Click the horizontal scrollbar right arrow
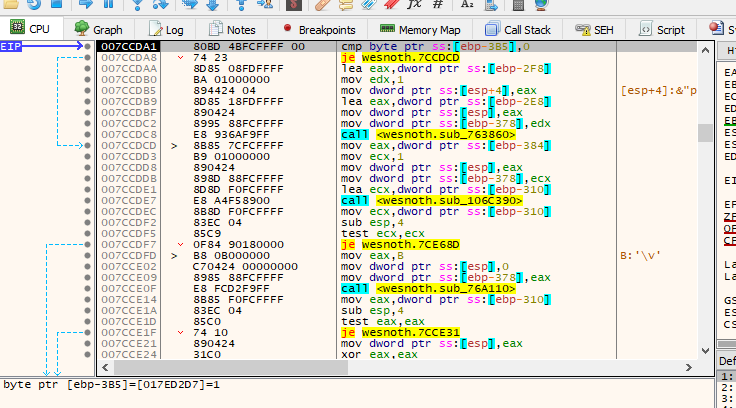 pos(689,368)
